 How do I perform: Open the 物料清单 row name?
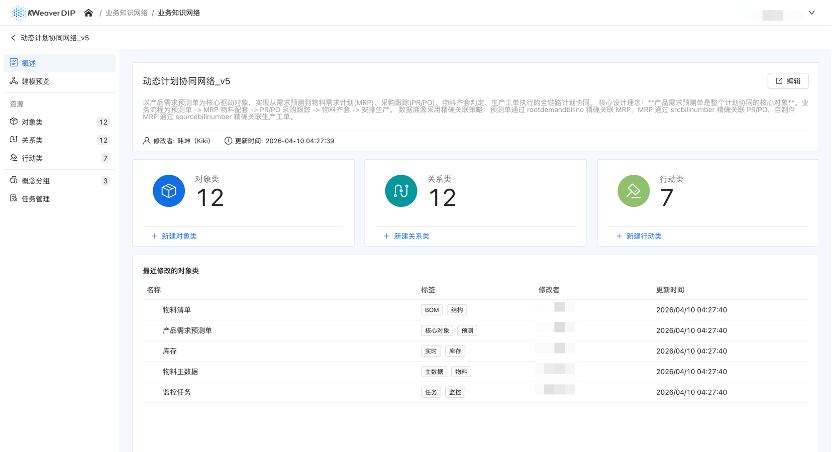coord(177,310)
